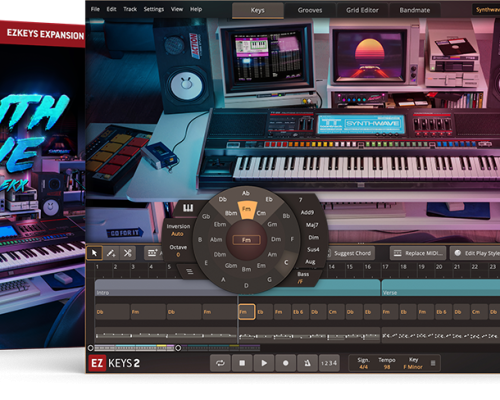The height and width of the screenshot is (400, 500).
Task: Click the piano keys icon on chord wheel
Action: tap(188, 208)
